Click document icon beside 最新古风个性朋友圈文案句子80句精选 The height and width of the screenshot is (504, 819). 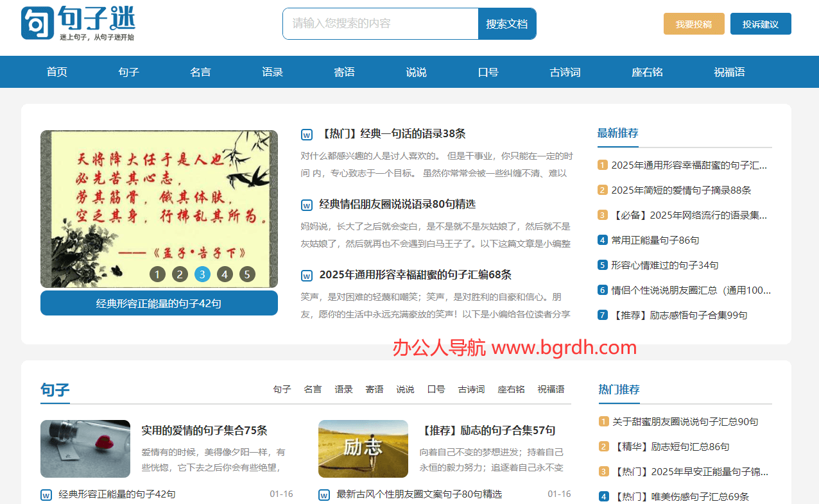click(x=324, y=495)
